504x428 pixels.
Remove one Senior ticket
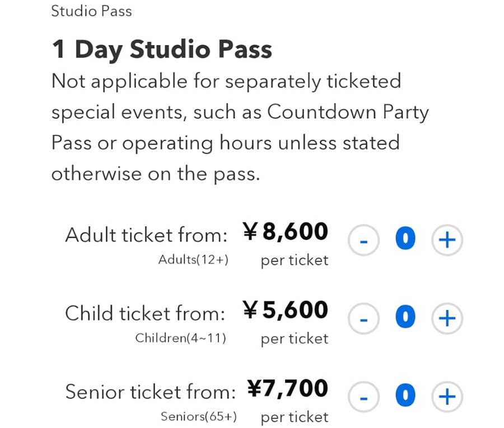click(x=363, y=397)
